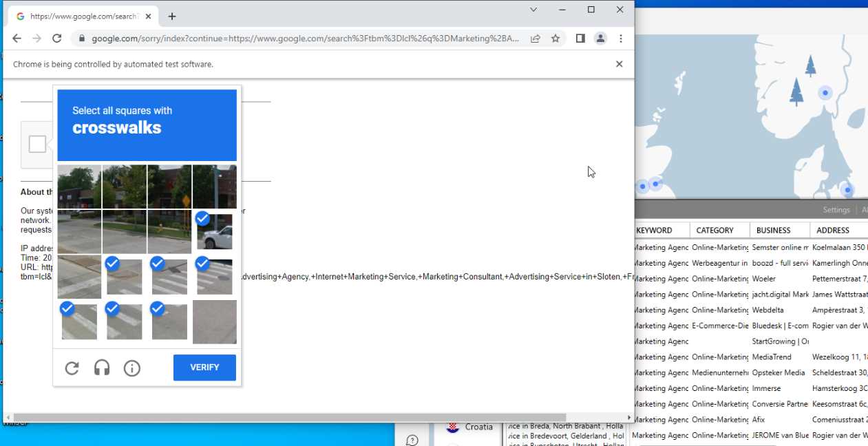Open the Chrome profile avatar

coord(601,39)
